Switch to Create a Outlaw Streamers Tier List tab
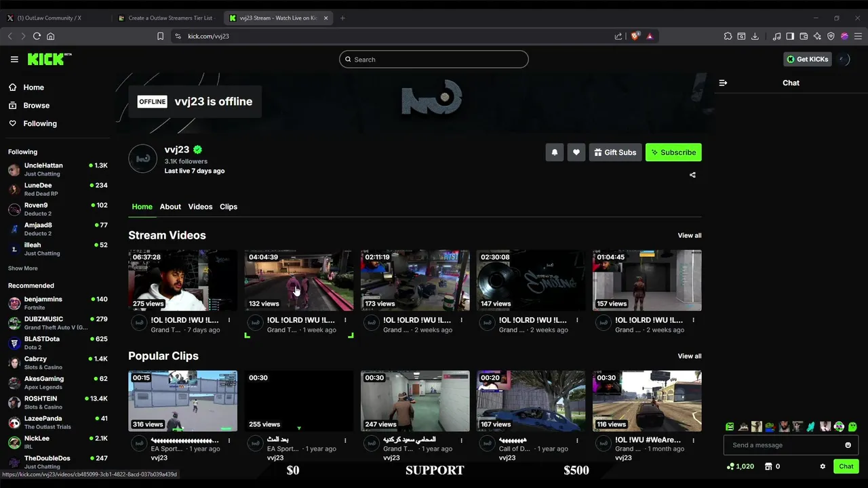The height and width of the screenshot is (488, 868). (x=165, y=18)
